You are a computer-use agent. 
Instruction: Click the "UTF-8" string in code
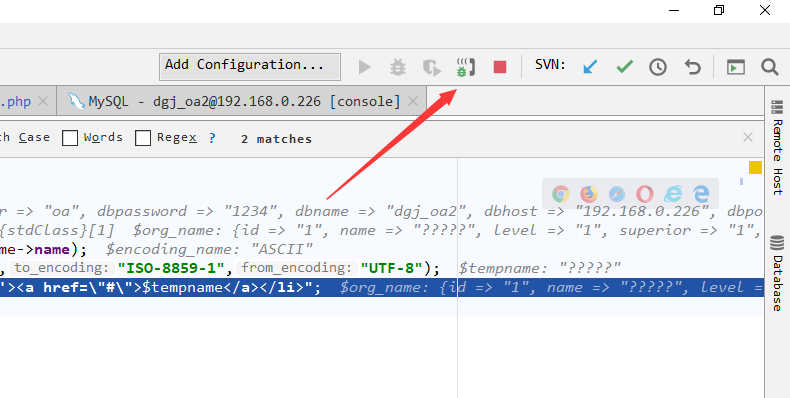point(391,268)
